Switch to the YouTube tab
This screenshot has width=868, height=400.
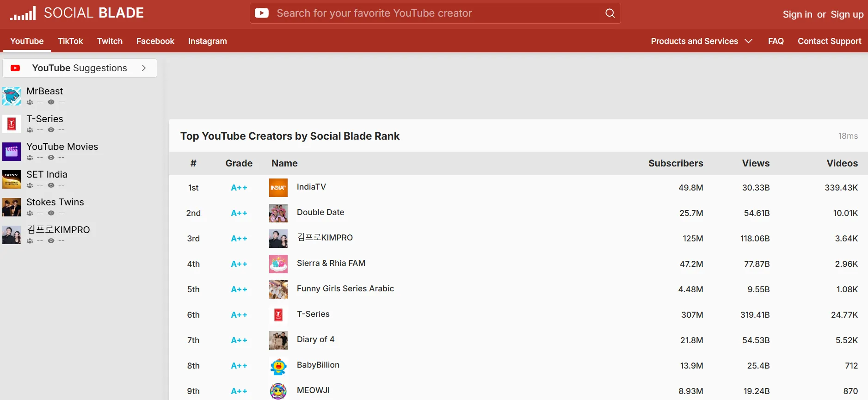coord(27,41)
